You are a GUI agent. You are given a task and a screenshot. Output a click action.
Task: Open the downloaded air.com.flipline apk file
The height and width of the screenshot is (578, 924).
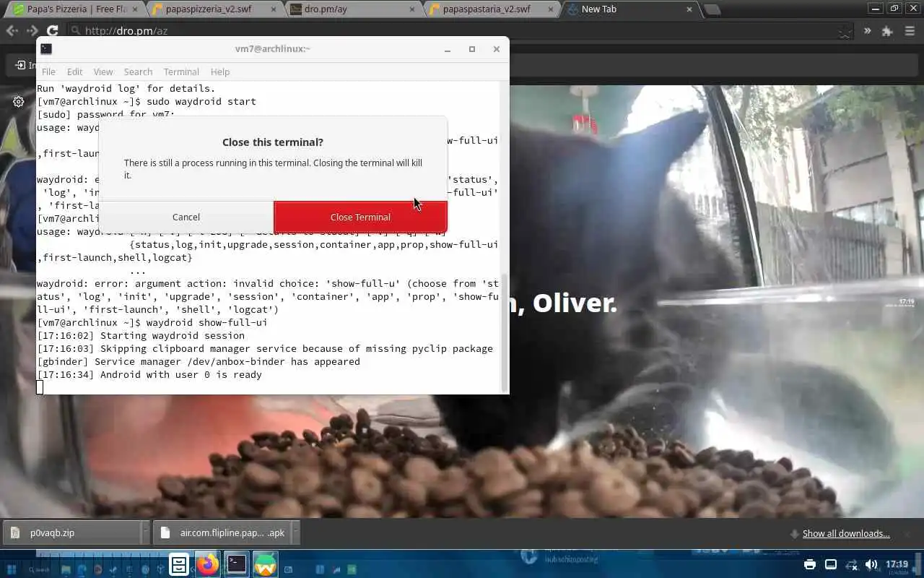point(222,532)
